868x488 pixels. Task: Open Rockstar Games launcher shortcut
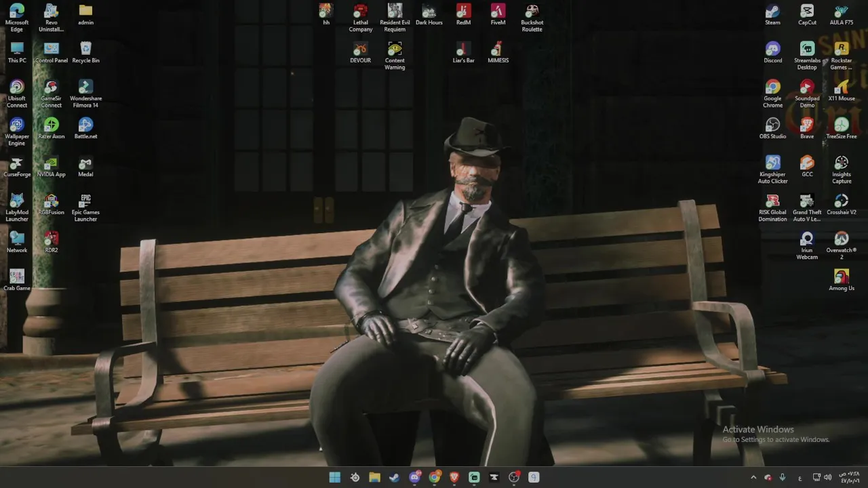pos(842,56)
